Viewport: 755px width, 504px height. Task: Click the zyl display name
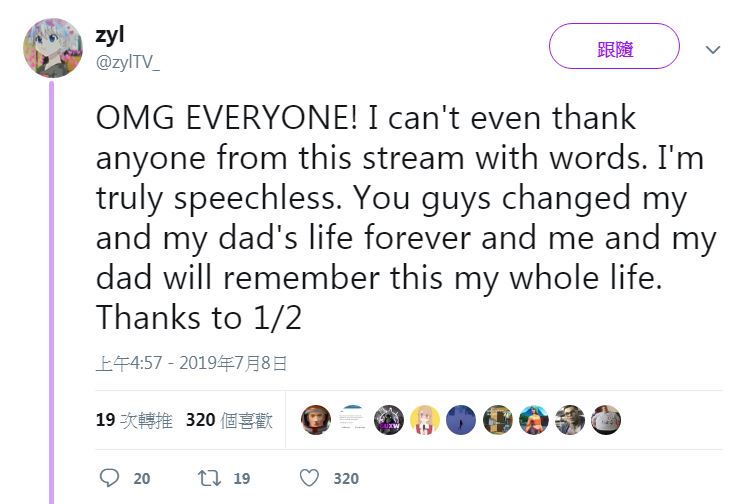point(109,38)
